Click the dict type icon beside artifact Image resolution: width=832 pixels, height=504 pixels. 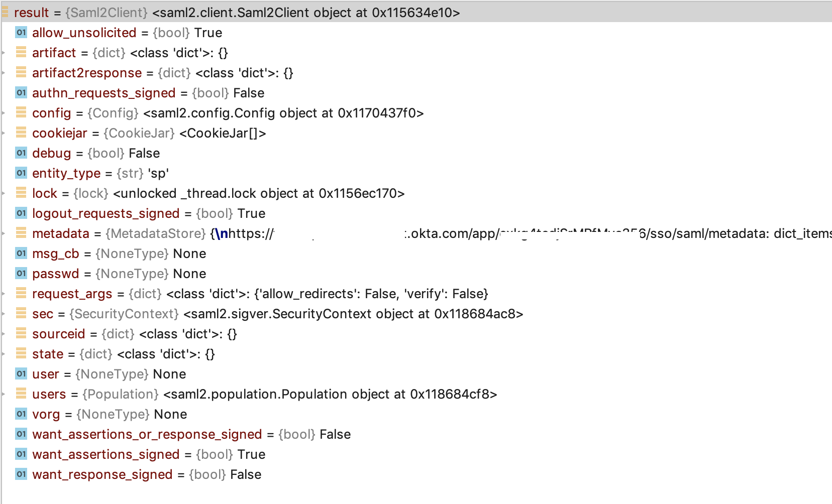click(x=21, y=52)
